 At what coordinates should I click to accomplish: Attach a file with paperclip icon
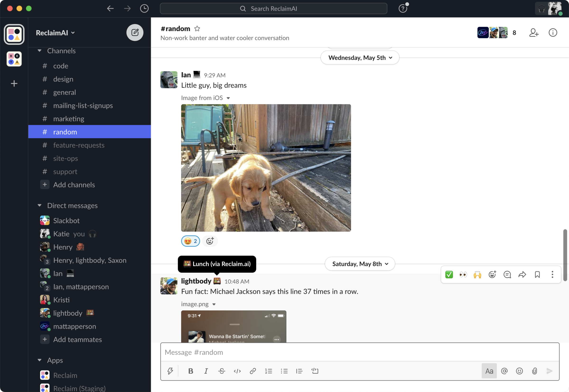click(x=534, y=371)
